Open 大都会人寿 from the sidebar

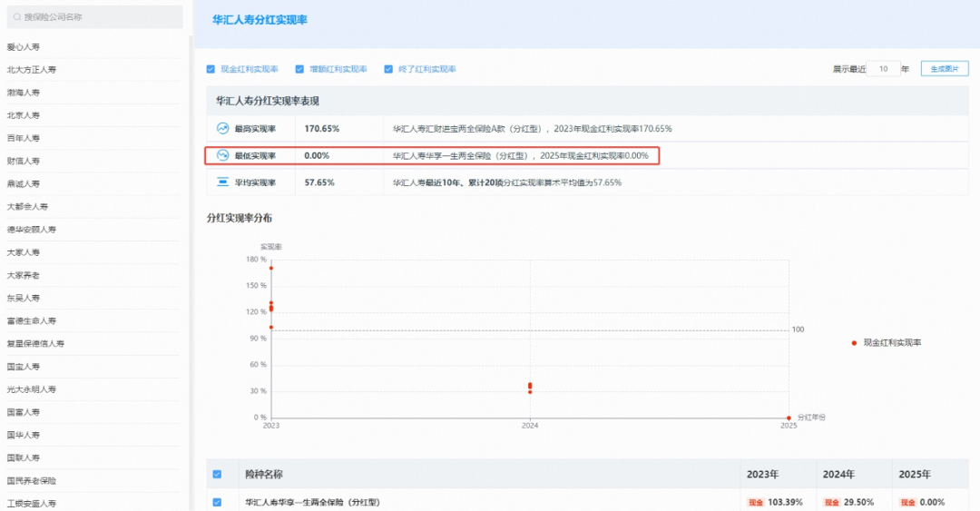point(27,206)
